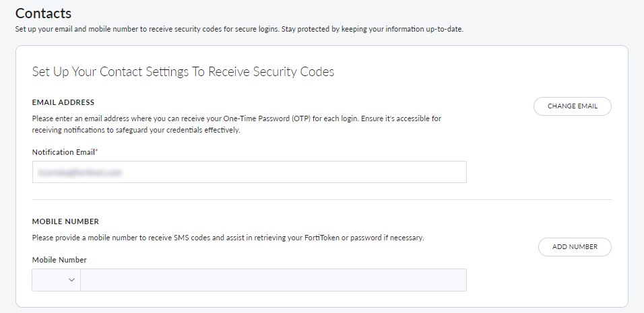Click the EMAIL ADDRESS section header
Image resolution: width=644 pixels, height=313 pixels.
[63, 102]
